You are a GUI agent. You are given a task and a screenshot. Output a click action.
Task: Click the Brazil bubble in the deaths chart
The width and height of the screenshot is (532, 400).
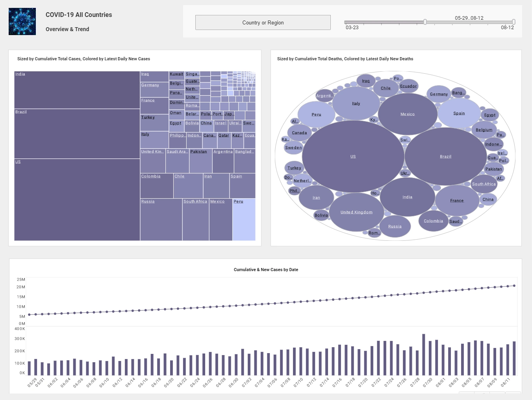tap(445, 156)
